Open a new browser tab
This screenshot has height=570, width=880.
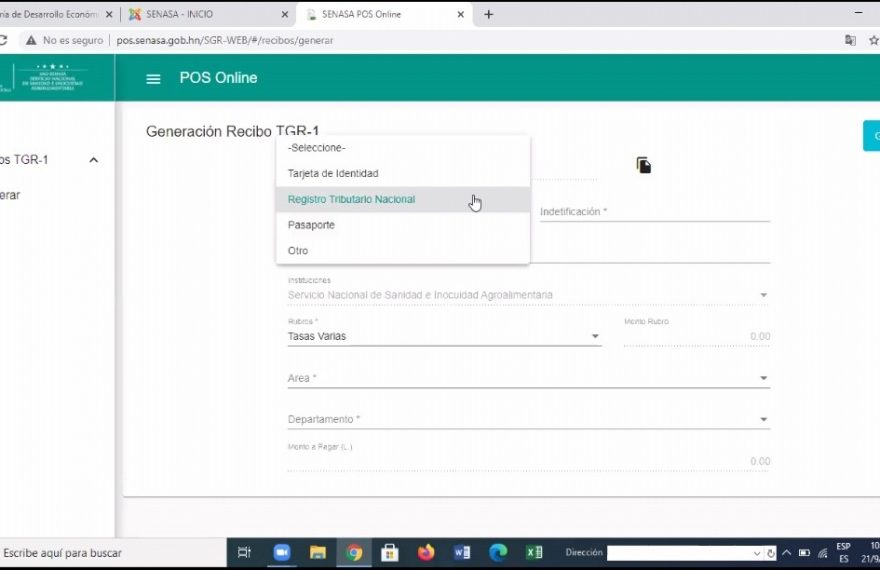click(488, 15)
